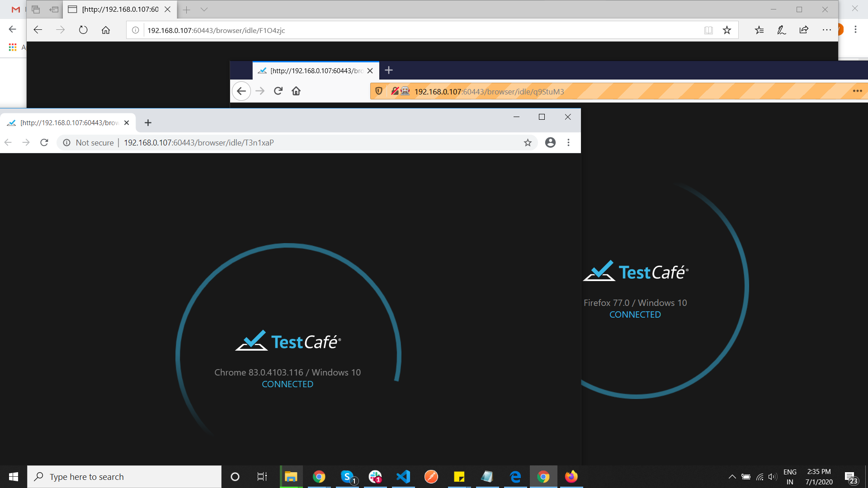868x488 pixels.
Task: Expand the hidden icons chevron in system tray
Action: click(732, 477)
